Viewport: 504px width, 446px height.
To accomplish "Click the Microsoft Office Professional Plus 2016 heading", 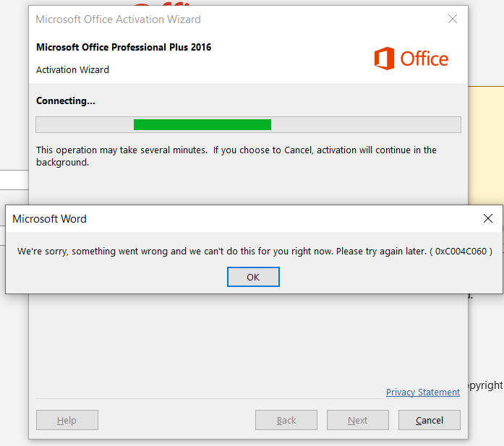I will coord(124,47).
